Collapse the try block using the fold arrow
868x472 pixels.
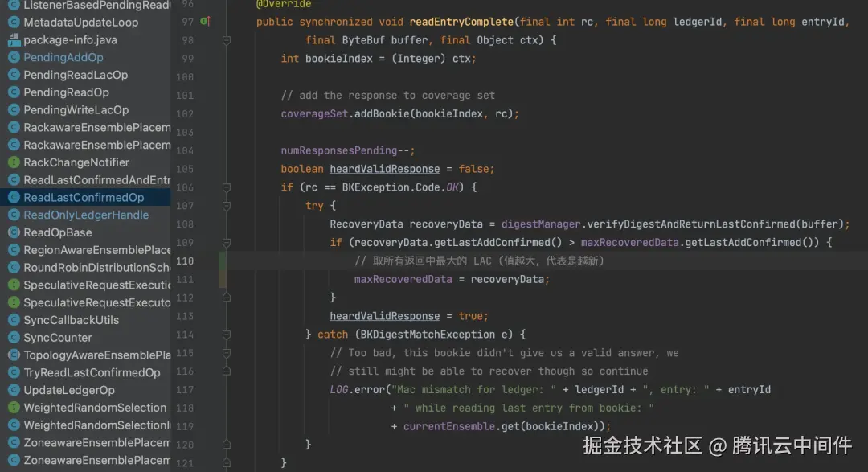[x=226, y=205]
